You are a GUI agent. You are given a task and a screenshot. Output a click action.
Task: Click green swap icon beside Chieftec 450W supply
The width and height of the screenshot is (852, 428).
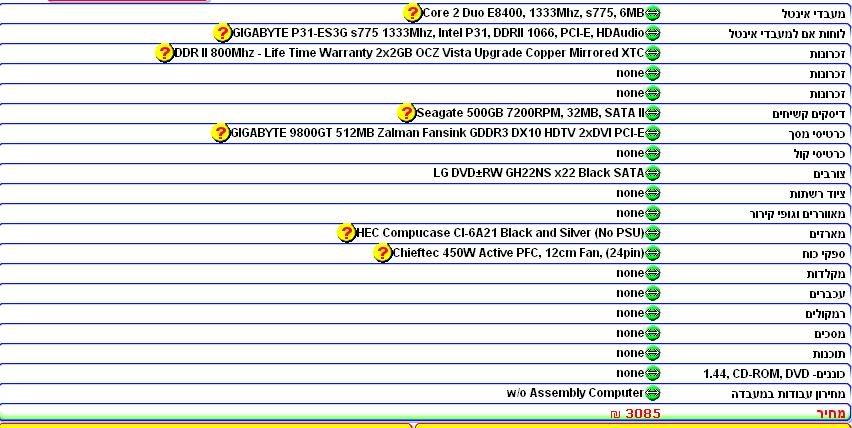(653, 253)
